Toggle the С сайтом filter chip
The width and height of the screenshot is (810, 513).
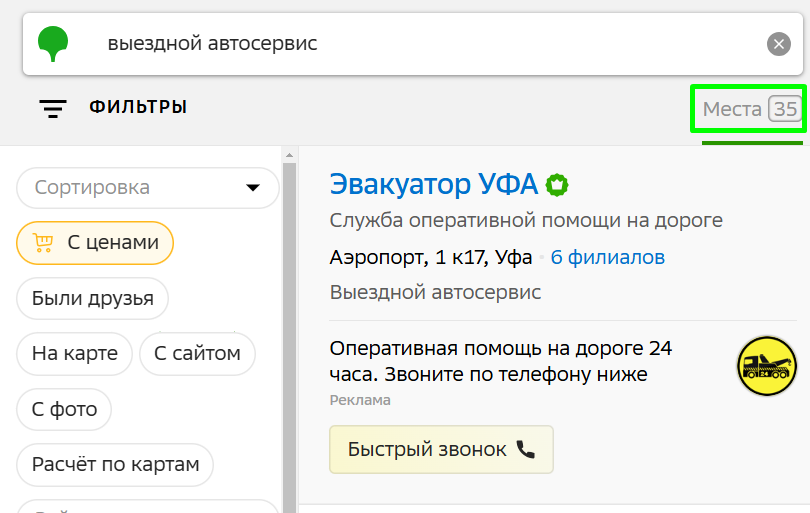pyautogui.click(x=197, y=354)
